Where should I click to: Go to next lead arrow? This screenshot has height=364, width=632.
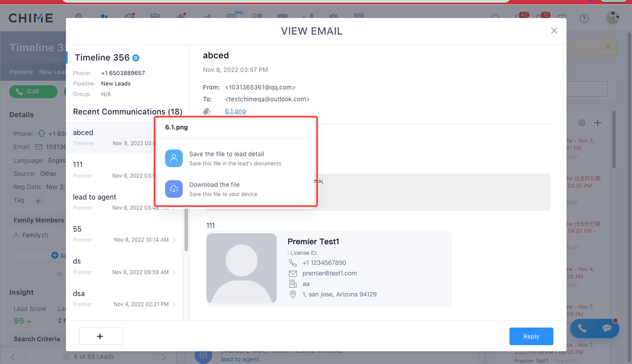[x=164, y=357]
